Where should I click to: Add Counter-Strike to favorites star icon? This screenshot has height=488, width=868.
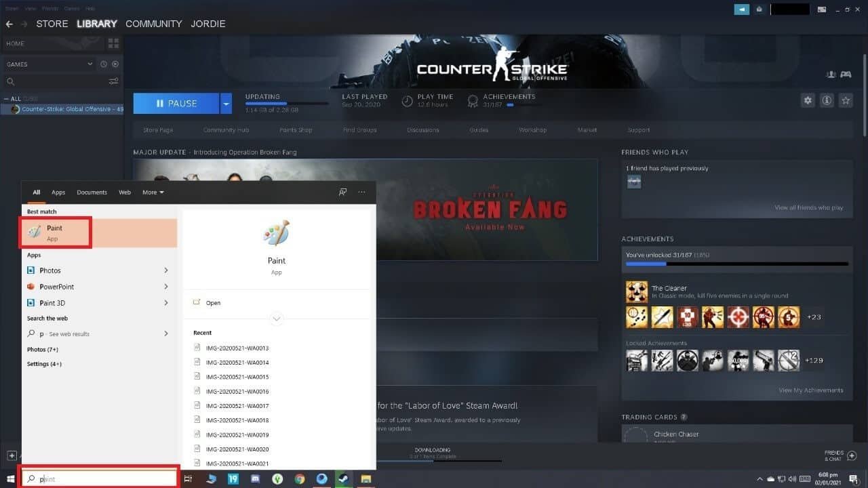[846, 100]
